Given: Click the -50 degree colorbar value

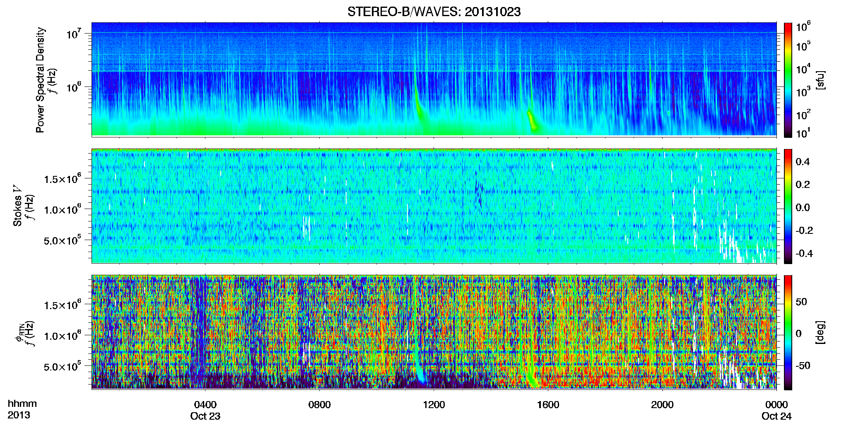Looking at the screenshot, I should [x=803, y=365].
